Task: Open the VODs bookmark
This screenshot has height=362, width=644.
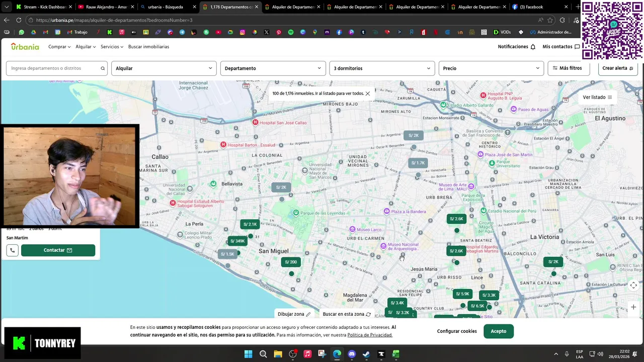Action: (x=502, y=32)
